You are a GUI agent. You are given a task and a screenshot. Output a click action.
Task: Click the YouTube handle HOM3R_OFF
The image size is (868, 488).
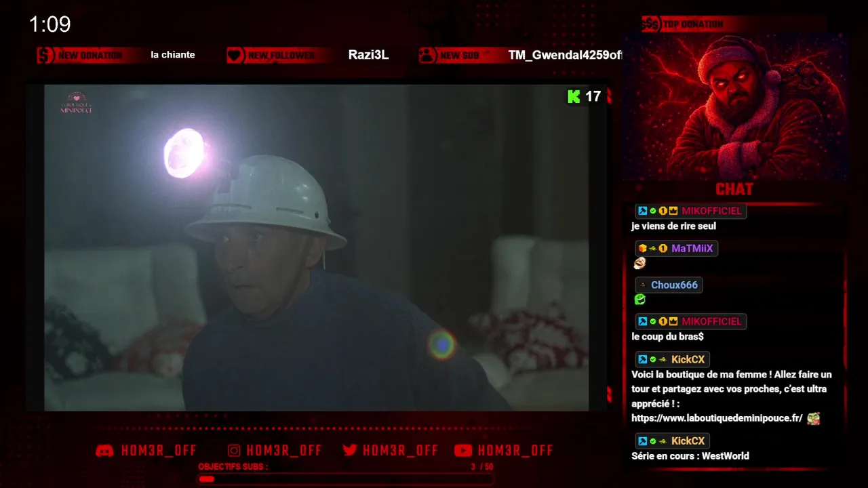(x=515, y=451)
